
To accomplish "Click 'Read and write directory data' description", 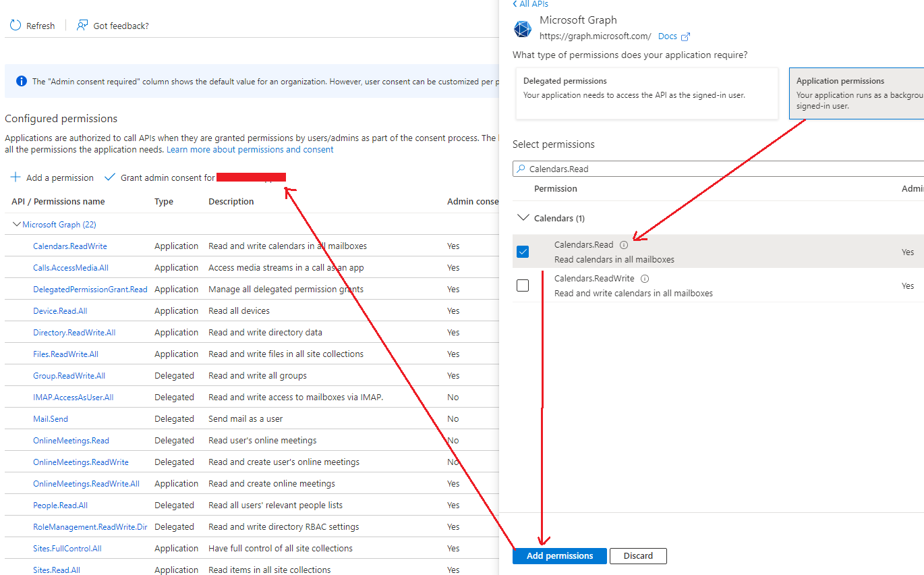I will 265,333.
